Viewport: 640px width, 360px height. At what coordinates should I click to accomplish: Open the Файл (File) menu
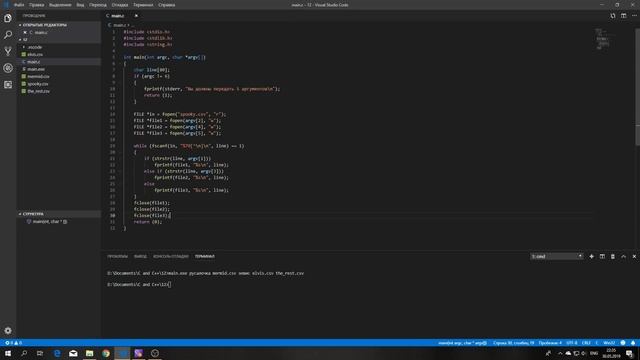(19, 5)
